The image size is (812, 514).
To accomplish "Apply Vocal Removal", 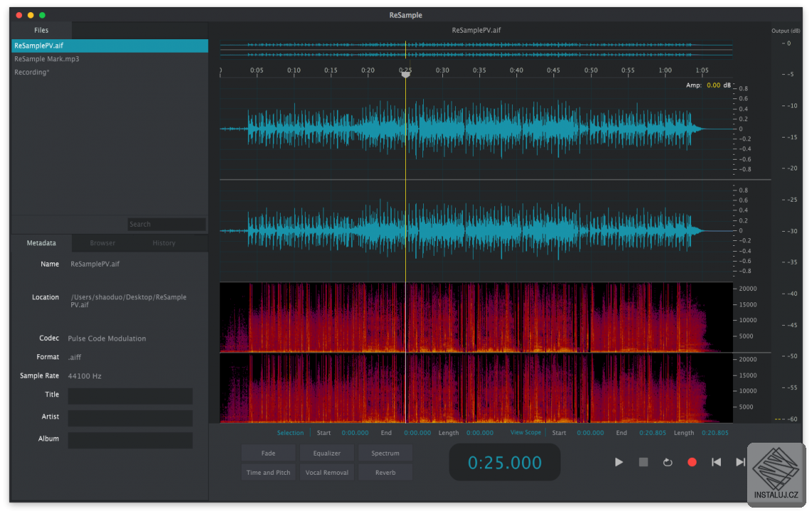I will pyautogui.click(x=327, y=473).
